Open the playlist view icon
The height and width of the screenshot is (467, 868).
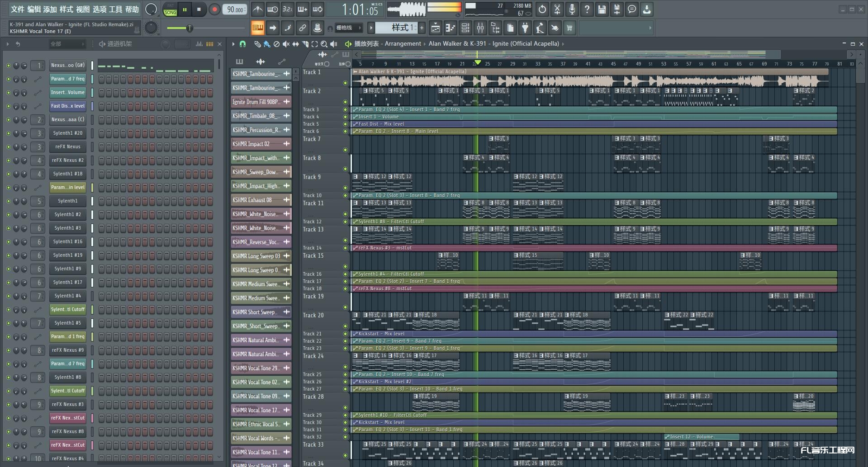pos(435,28)
